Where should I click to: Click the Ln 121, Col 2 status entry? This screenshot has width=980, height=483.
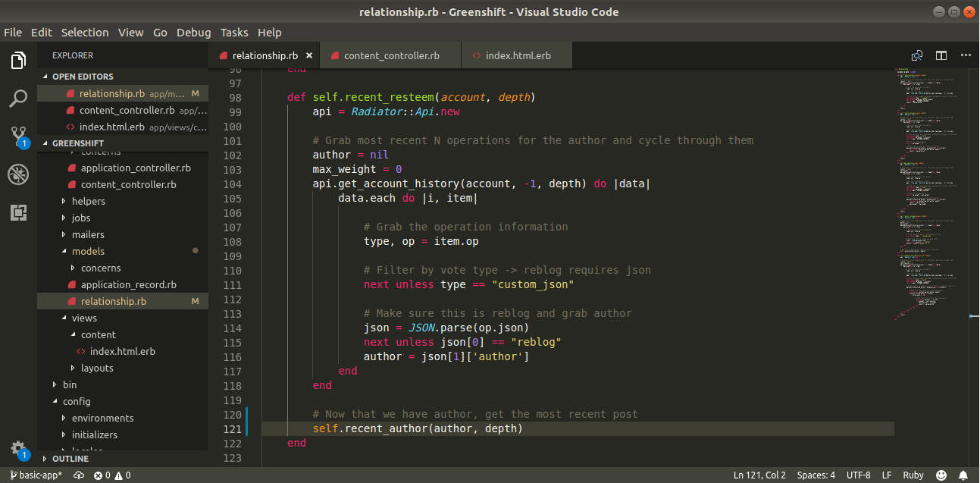pos(759,475)
